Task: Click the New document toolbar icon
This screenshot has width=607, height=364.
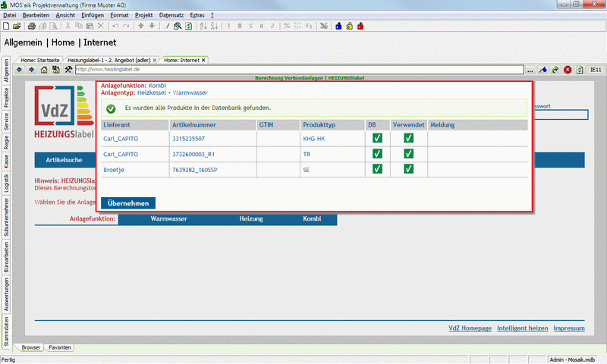Action: pyautogui.click(x=6, y=26)
